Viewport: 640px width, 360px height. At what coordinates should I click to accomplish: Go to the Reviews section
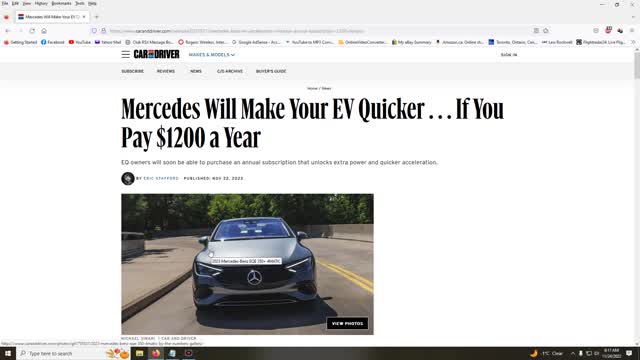tap(166, 71)
